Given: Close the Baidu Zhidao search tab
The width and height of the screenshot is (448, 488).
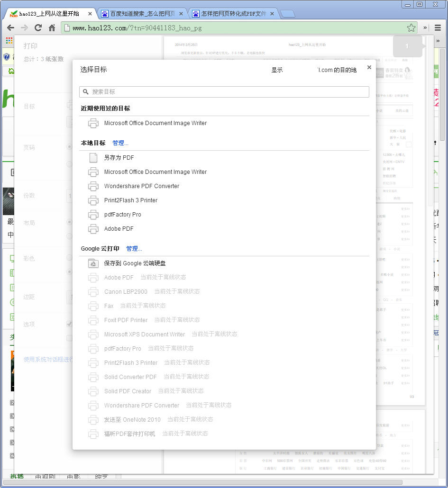Looking at the screenshot, I should click(181, 14).
